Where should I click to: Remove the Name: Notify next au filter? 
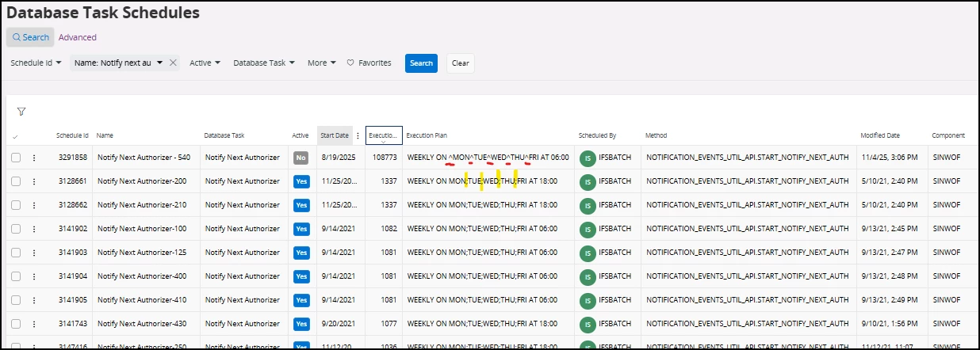[x=173, y=63]
